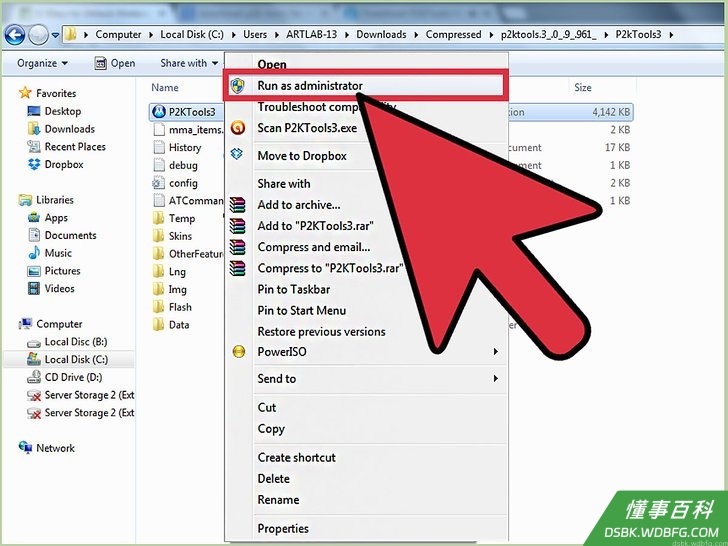
Task: Click WinRAR icon beside Compress and email
Action: 237,247
